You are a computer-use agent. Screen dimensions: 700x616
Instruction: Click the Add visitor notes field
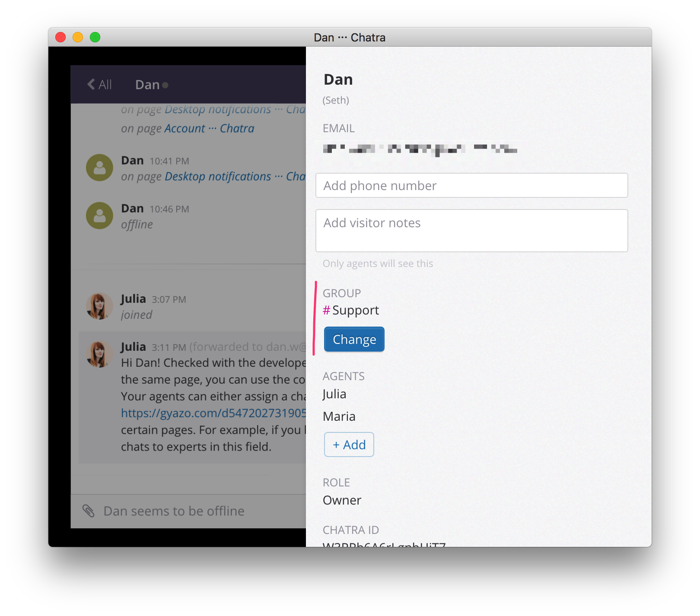pyautogui.click(x=471, y=231)
